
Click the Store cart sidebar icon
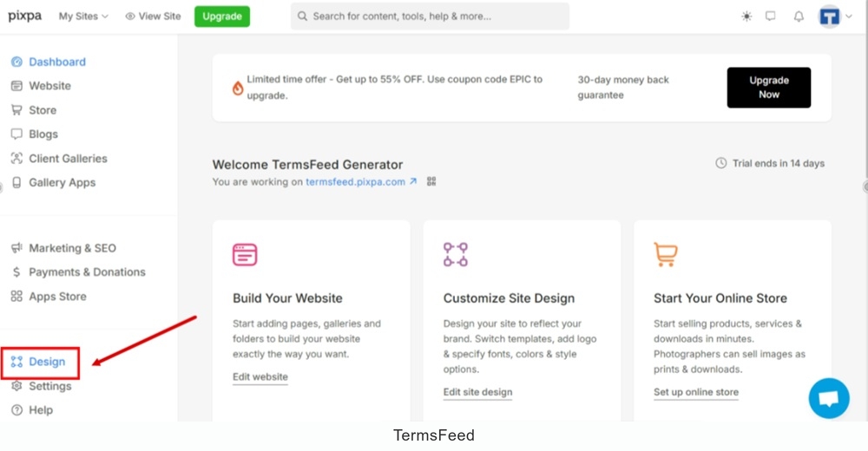16,110
